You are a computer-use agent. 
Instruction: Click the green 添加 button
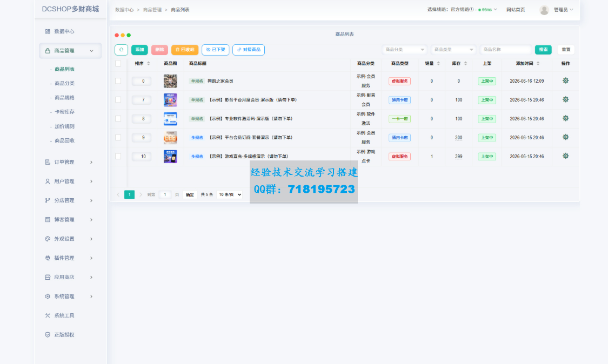pos(139,50)
